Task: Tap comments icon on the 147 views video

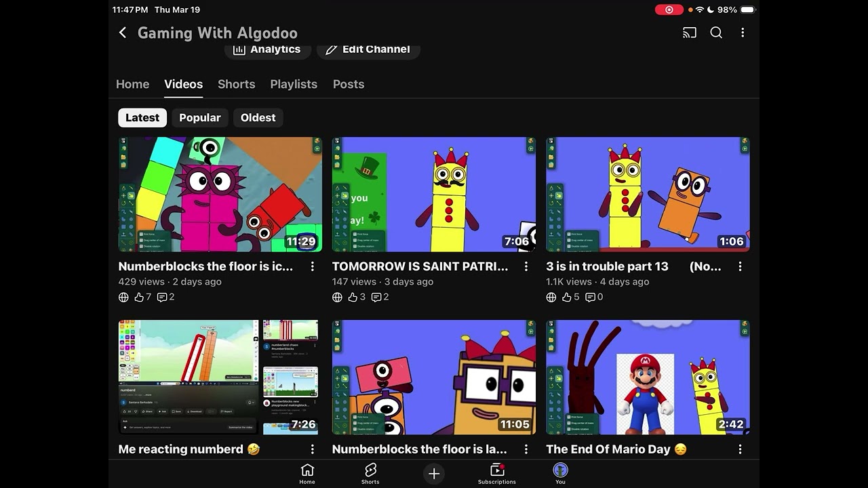Action: coord(376,297)
